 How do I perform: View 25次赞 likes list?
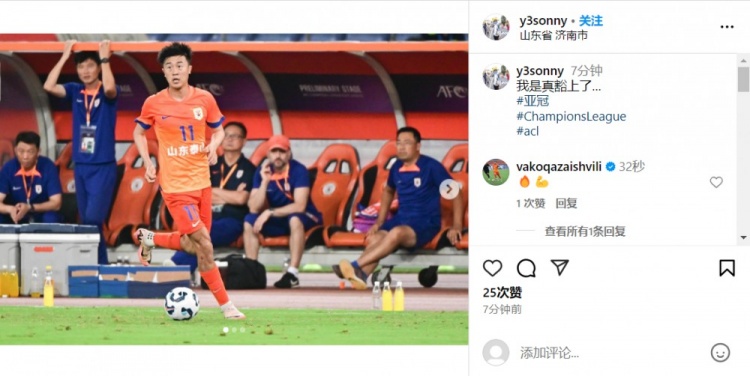[502, 292]
